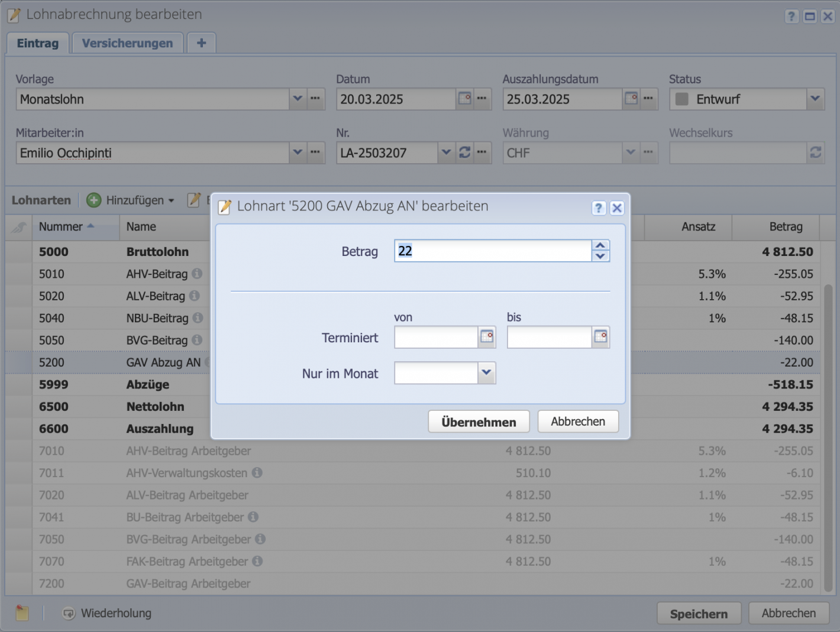Open the calendar picker for Auszahlungsdatum

(x=631, y=99)
